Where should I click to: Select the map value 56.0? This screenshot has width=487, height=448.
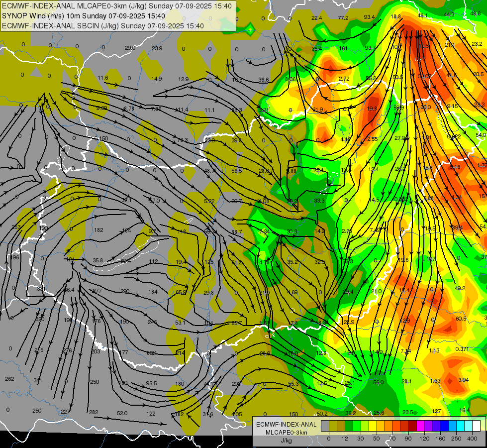[x=378, y=382]
